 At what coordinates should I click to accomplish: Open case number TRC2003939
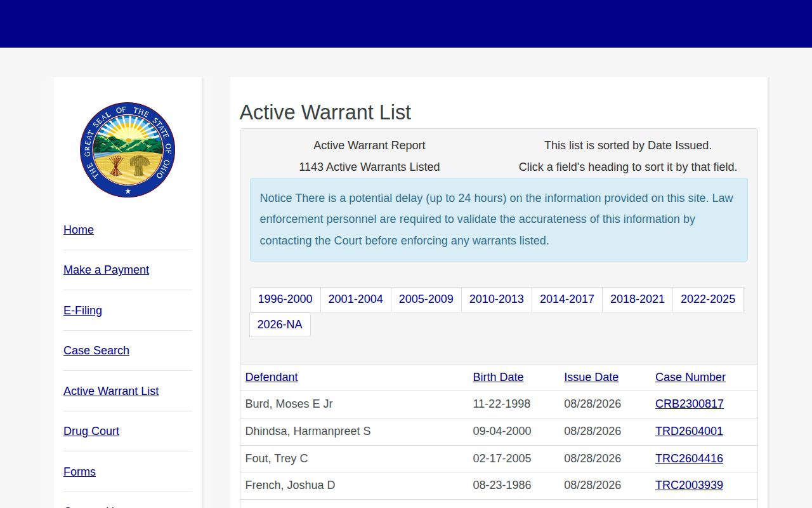pyautogui.click(x=689, y=485)
